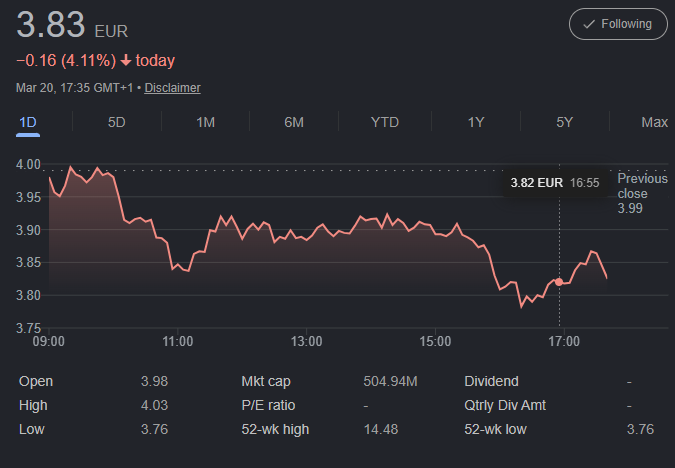Click the 11:00 time axis label

coord(177,341)
